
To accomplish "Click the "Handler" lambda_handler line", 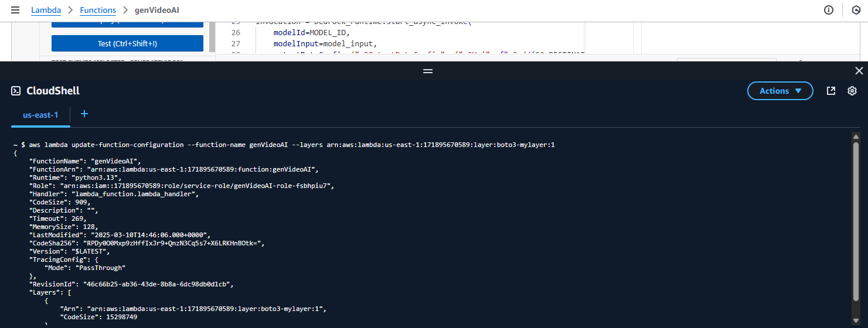I will pyautogui.click(x=115, y=194).
